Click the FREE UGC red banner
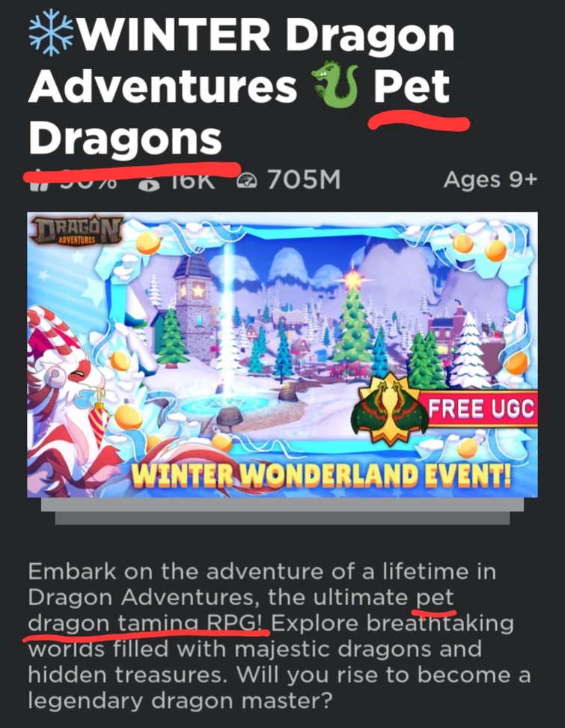The image size is (565, 728). 480,409
